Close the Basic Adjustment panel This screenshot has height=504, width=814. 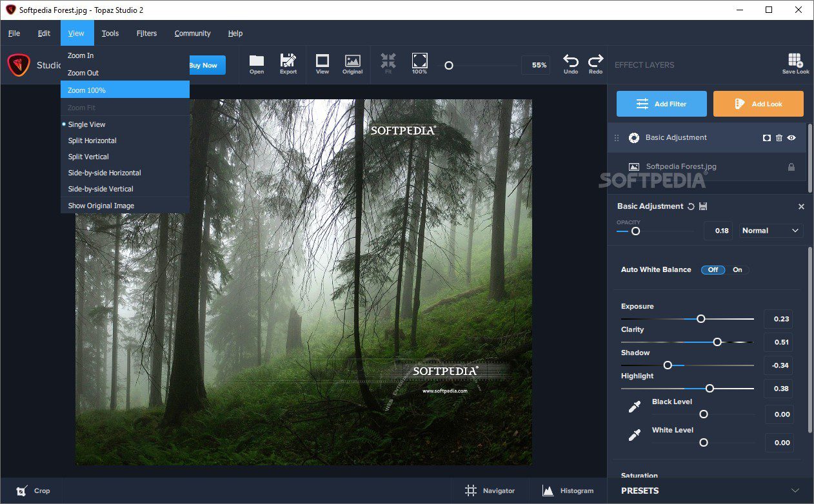tap(801, 207)
